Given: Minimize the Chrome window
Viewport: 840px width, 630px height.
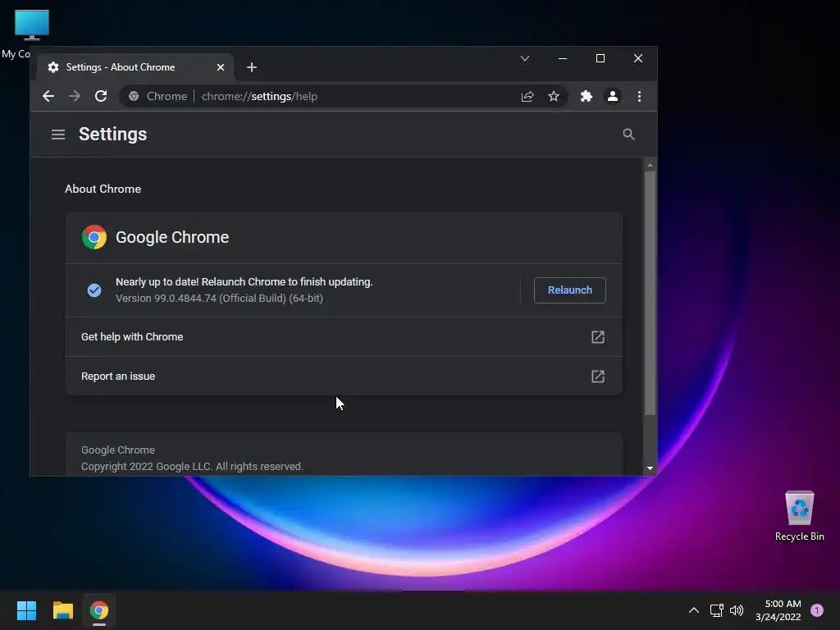Looking at the screenshot, I should click(563, 58).
